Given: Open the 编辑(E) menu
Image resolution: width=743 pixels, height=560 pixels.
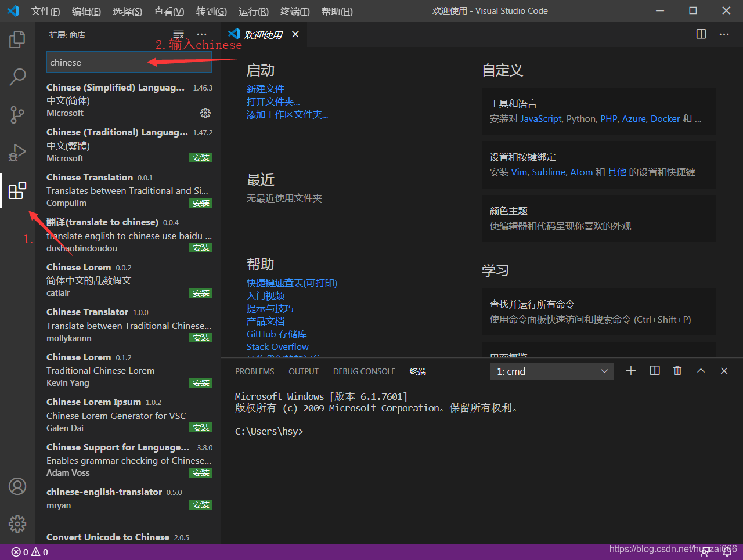Looking at the screenshot, I should pos(86,12).
